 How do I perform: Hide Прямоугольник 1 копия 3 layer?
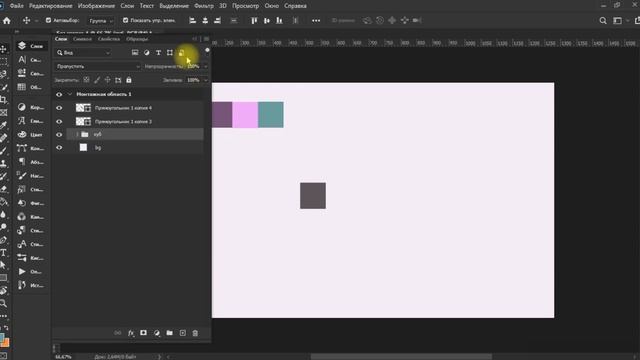[x=59, y=122]
